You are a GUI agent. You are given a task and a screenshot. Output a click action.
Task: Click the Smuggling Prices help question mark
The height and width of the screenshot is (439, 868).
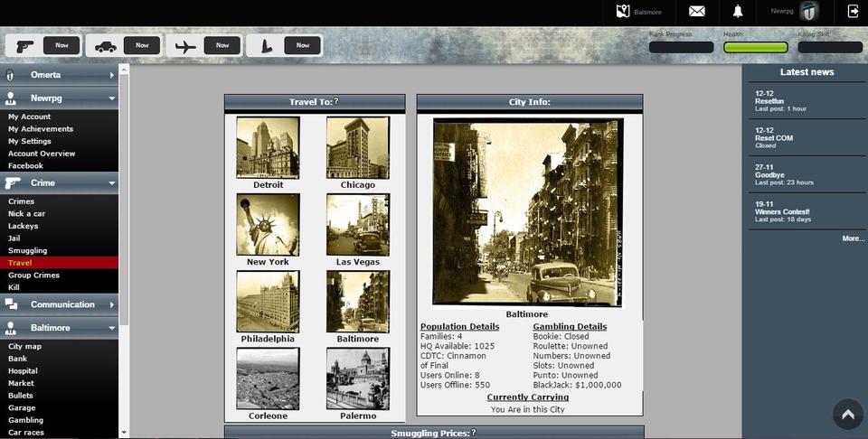(473, 433)
